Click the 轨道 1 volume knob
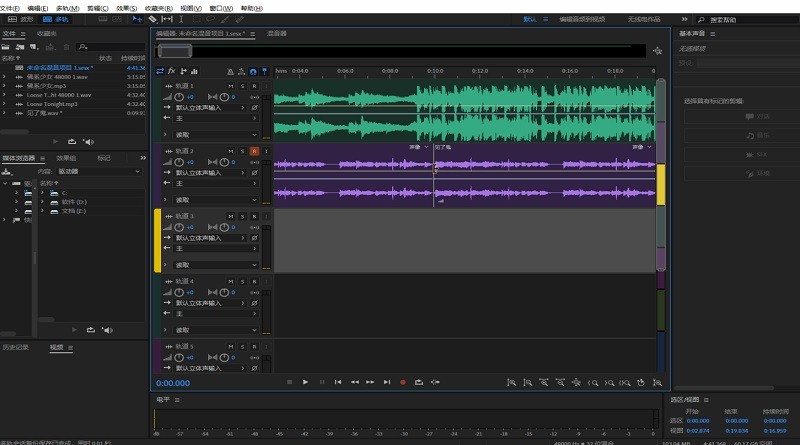The height and width of the screenshot is (445, 800). (179, 97)
